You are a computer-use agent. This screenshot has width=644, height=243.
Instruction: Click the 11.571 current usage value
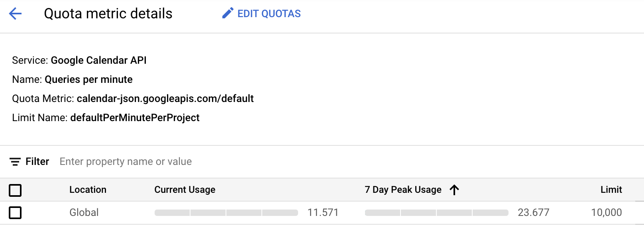click(323, 212)
